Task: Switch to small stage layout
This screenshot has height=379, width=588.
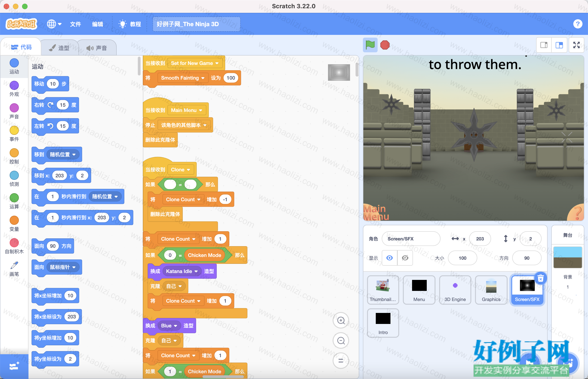Action: pyautogui.click(x=544, y=45)
